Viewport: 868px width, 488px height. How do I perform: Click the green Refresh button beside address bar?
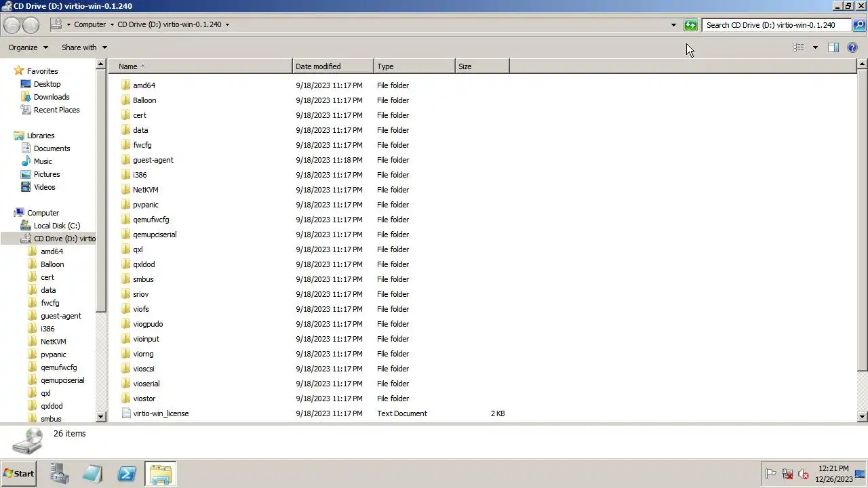point(690,25)
